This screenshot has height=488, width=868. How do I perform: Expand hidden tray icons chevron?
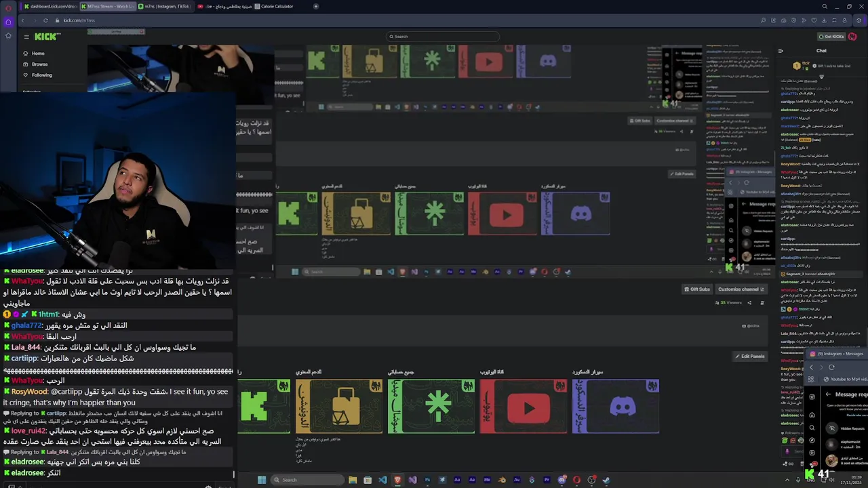click(787, 480)
